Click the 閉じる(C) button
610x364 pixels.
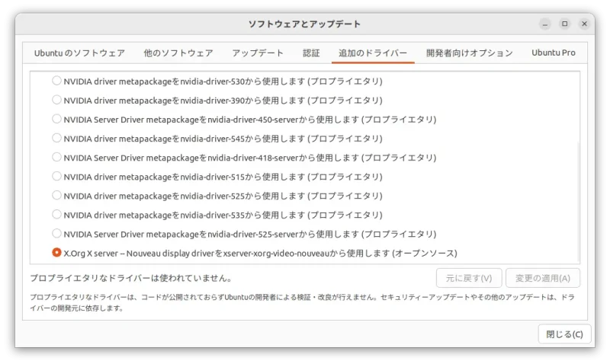coord(564,334)
